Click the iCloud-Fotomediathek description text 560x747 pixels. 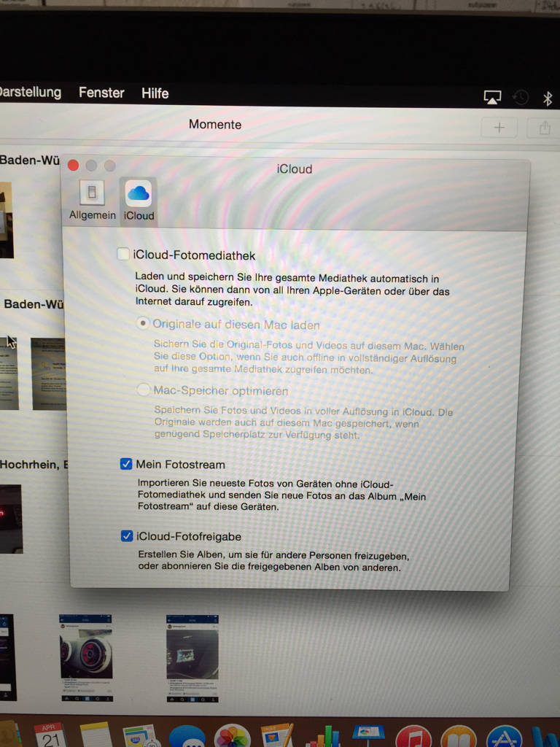(292, 290)
